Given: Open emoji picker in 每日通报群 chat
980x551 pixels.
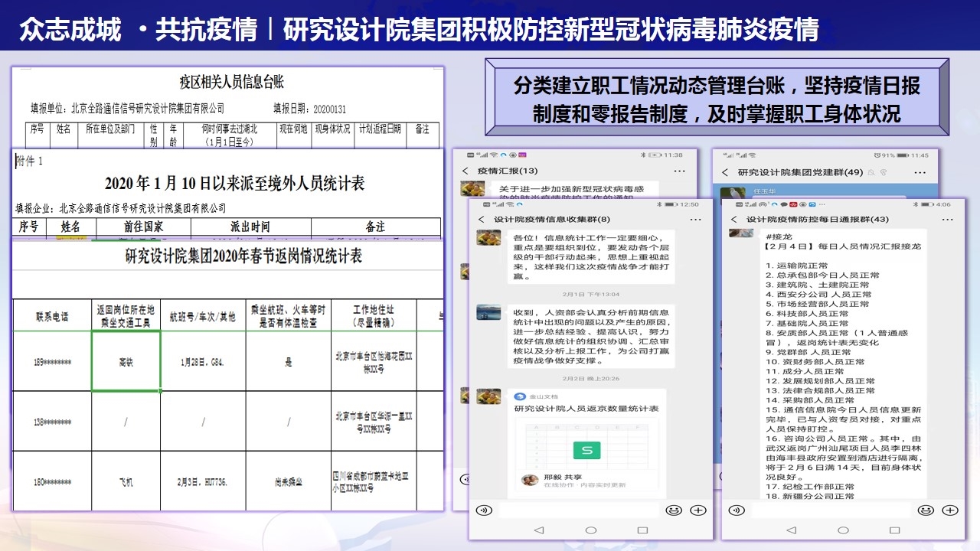Looking at the screenshot, I should (926, 510).
